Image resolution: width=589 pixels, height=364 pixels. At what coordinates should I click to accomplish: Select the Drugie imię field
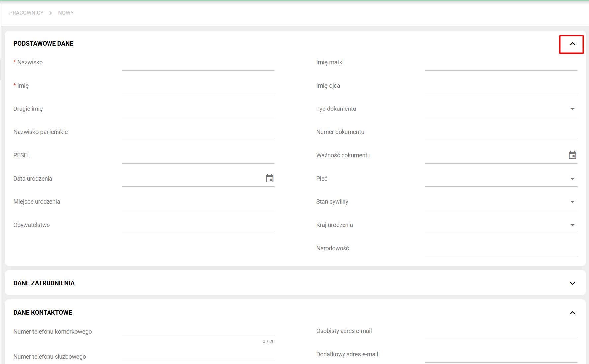pos(198,110)
